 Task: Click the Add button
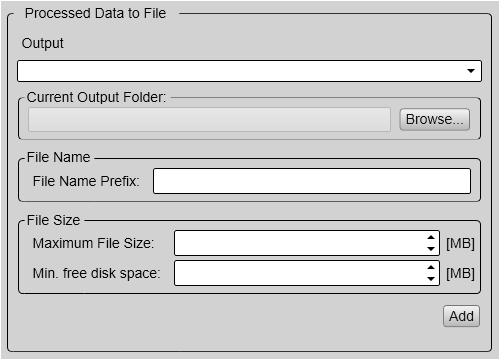point(461,316)
